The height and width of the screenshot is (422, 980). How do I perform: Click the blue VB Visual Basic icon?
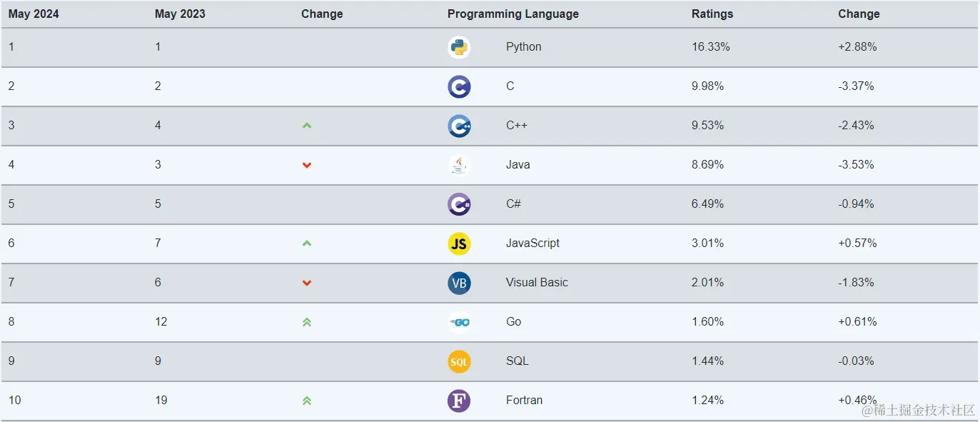pyautogui.click(x=459, y=283)
